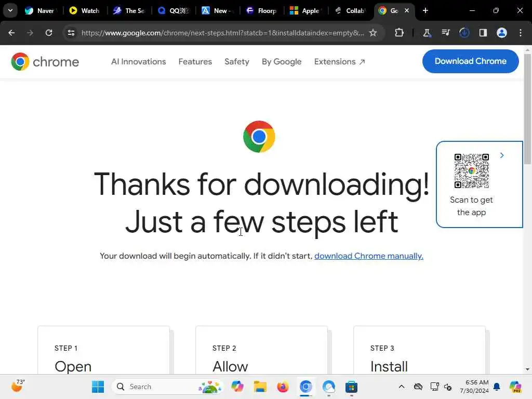532x399 pixels.
Task: Open media controls icon in toolbar
Action: click(x=445, y=33)
